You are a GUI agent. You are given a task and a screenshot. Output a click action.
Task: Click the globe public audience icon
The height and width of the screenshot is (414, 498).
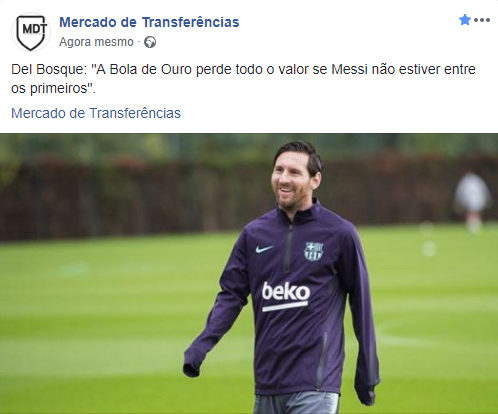[150, 42]
